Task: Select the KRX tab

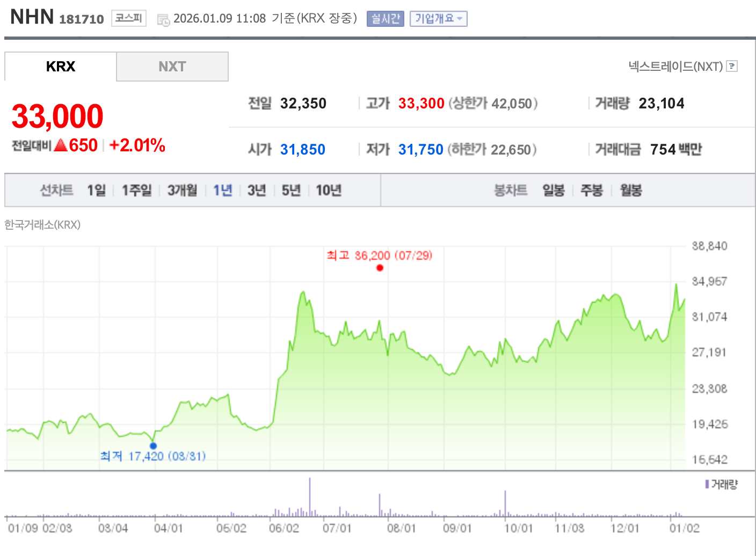Action: coord(60,66)
